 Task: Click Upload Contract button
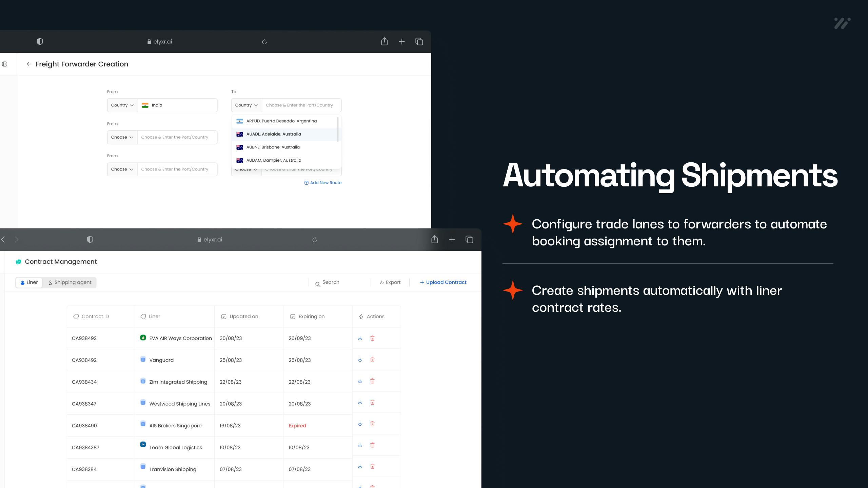pos(443,282)
